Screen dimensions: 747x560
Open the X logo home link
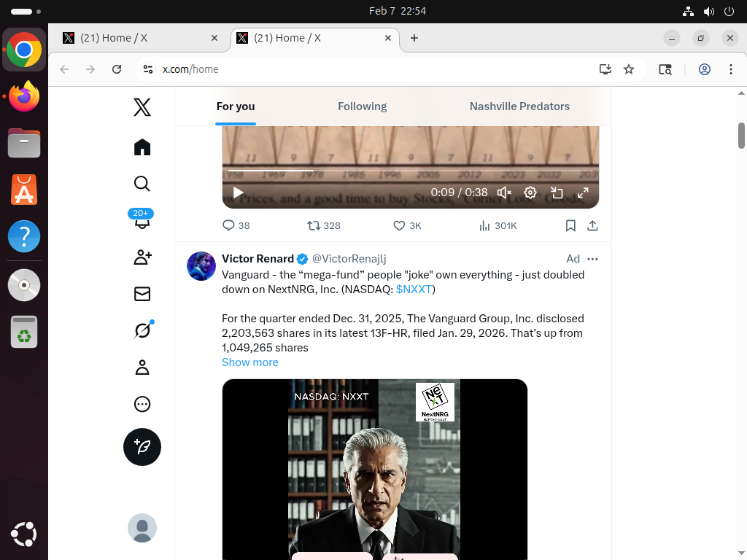point(142,108)
